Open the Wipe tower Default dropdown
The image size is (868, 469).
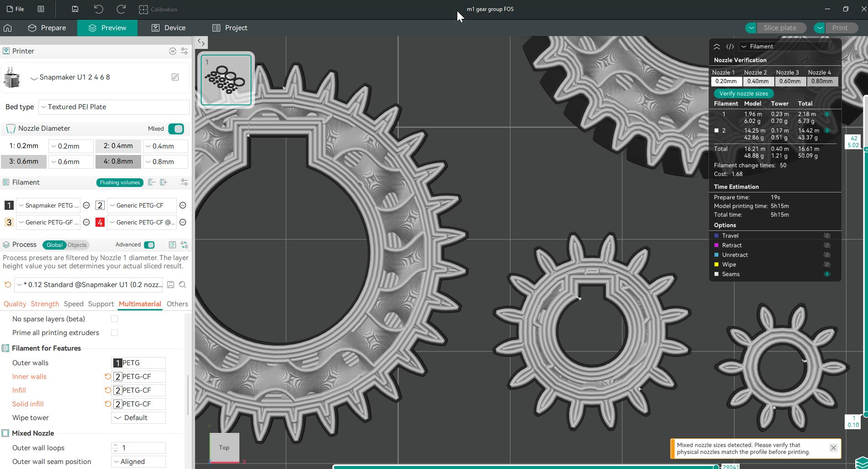coord(138,418)
